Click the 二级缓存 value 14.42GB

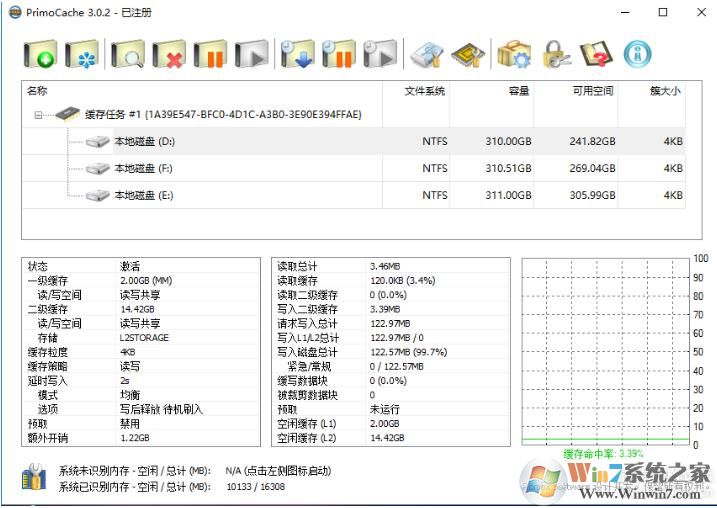pos(137,309)
